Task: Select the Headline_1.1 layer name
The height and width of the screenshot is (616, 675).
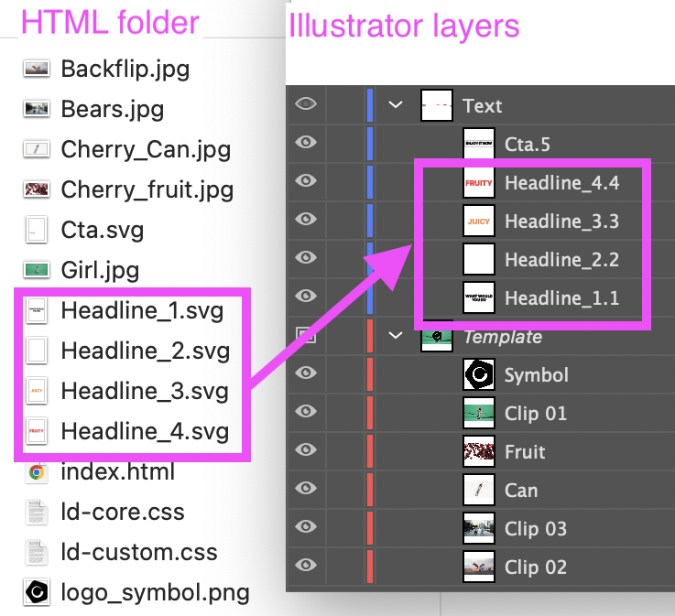Action: [561, 298]
